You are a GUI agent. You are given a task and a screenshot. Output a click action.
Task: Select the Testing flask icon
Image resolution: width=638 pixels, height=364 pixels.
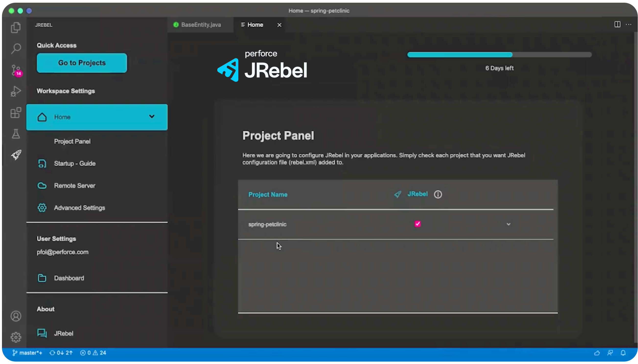16,134
